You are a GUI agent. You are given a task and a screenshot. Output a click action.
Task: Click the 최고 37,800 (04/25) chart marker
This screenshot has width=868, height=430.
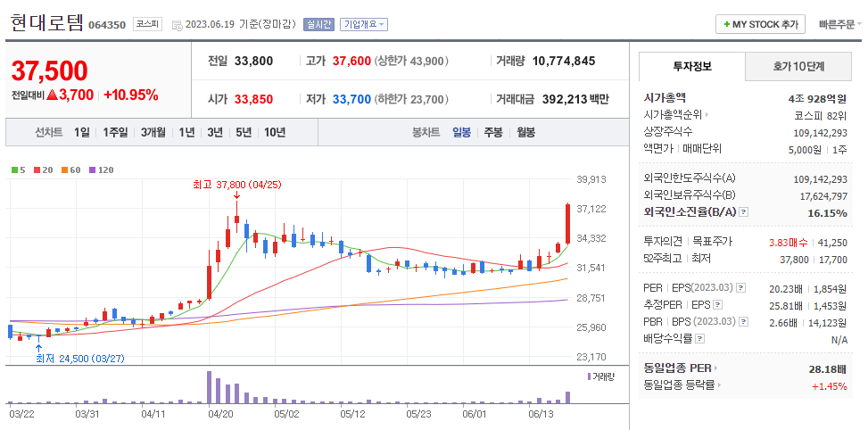(237, 185)
